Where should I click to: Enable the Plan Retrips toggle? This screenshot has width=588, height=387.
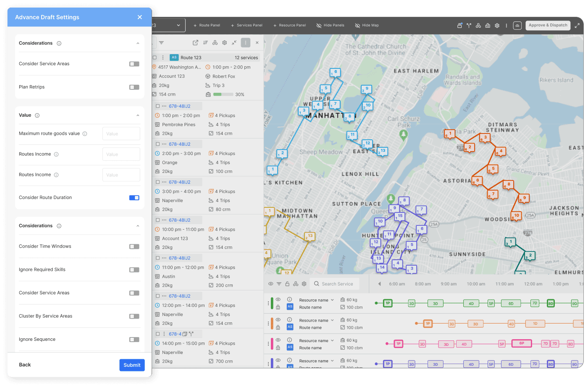coord(134,87)
